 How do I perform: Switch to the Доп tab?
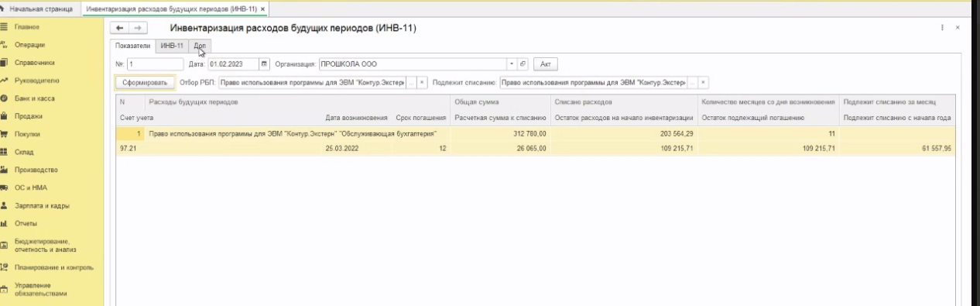click(x=200, y=46)
